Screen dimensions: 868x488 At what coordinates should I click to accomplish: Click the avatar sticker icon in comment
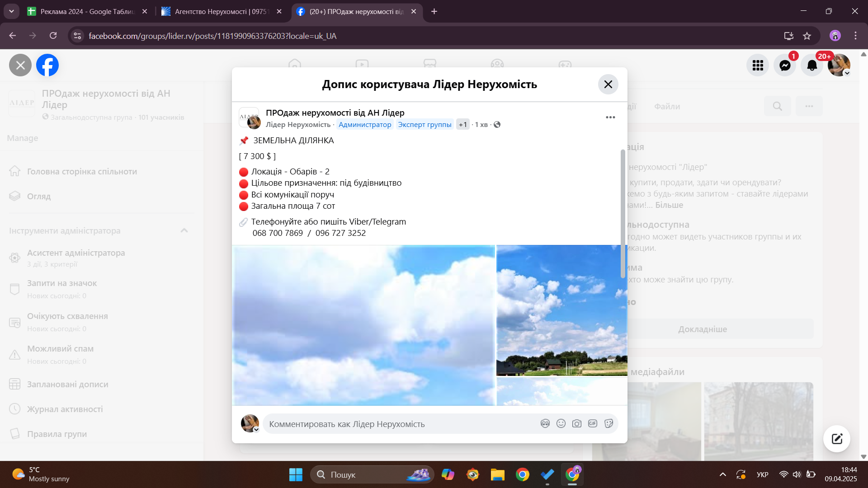coord(545,423)
